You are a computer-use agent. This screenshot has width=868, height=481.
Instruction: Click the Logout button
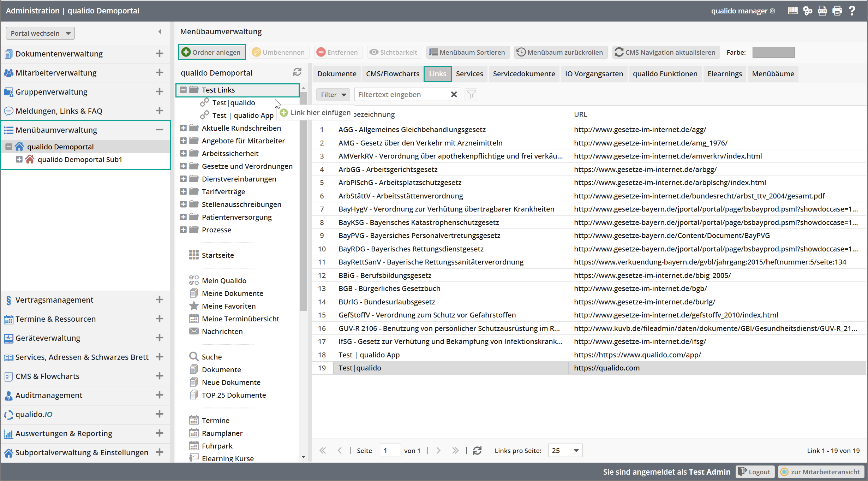tap(755, 471)
